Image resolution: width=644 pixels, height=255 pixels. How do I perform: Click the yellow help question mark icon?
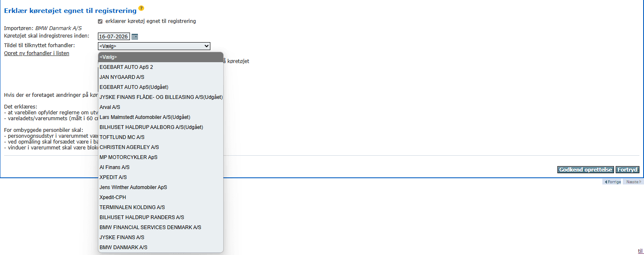[141, 8]
